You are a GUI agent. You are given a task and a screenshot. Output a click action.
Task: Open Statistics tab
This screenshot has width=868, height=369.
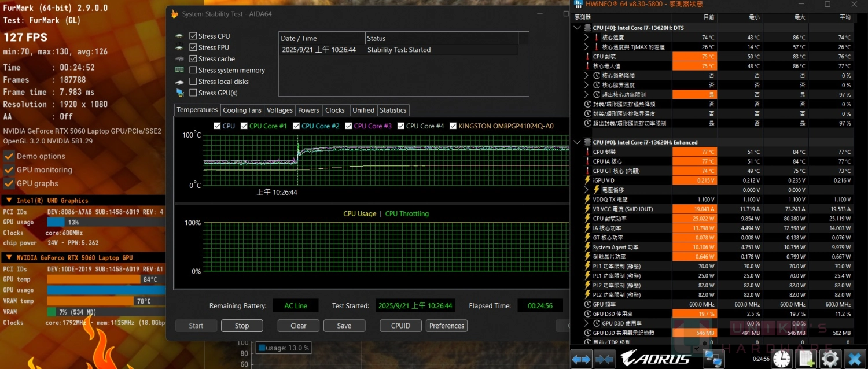tap(393, 110)
